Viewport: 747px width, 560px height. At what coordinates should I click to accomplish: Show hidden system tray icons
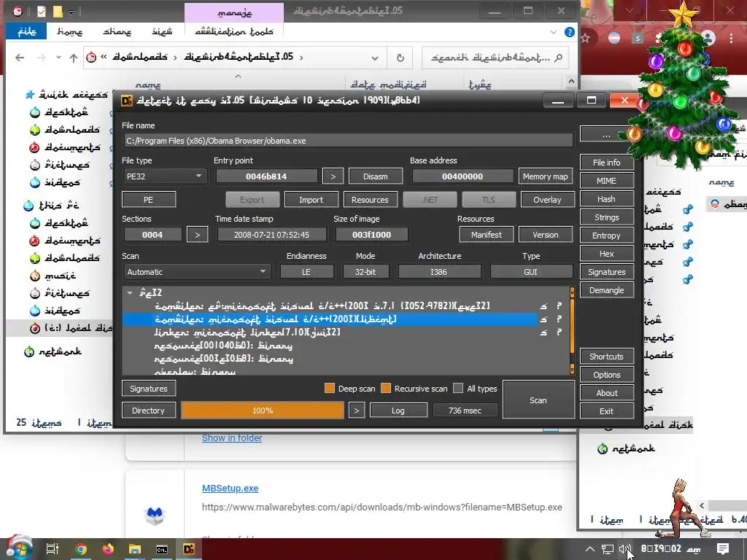click(x=589, y=549)
